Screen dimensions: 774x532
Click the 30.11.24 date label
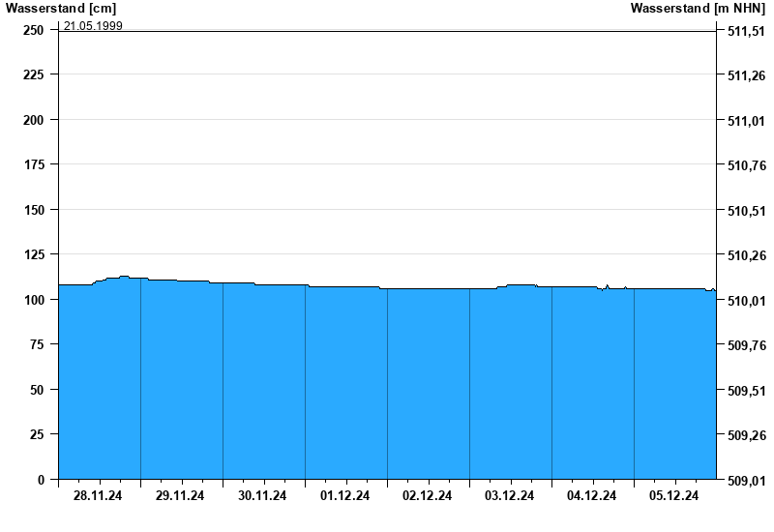click(x=263, y=496)
